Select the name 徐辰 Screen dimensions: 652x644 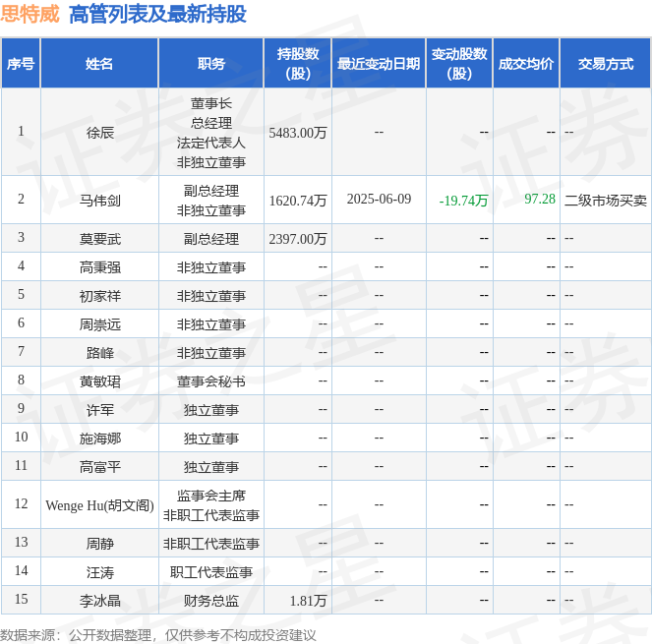coord(99,133)
